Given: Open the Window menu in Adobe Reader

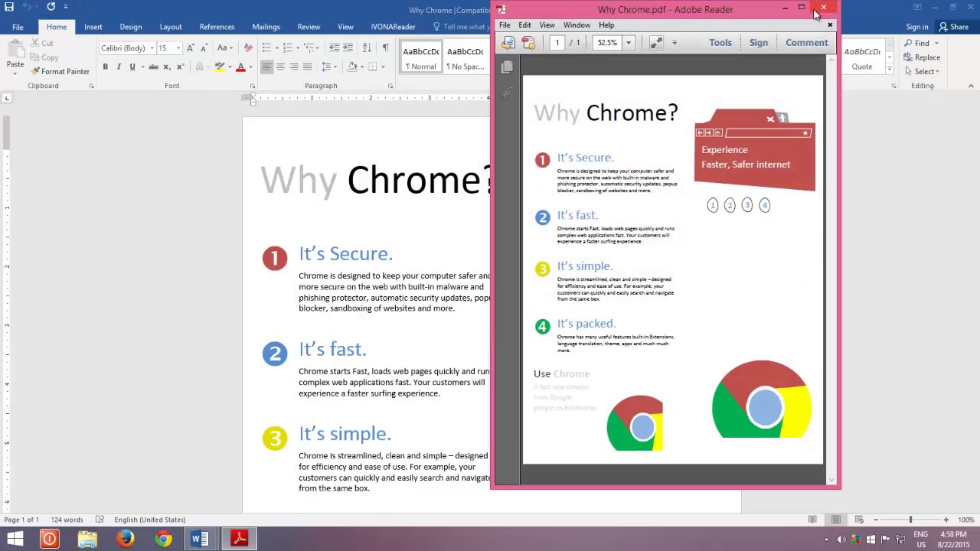Looking at the screenshot, I should [x=577, y=25].
